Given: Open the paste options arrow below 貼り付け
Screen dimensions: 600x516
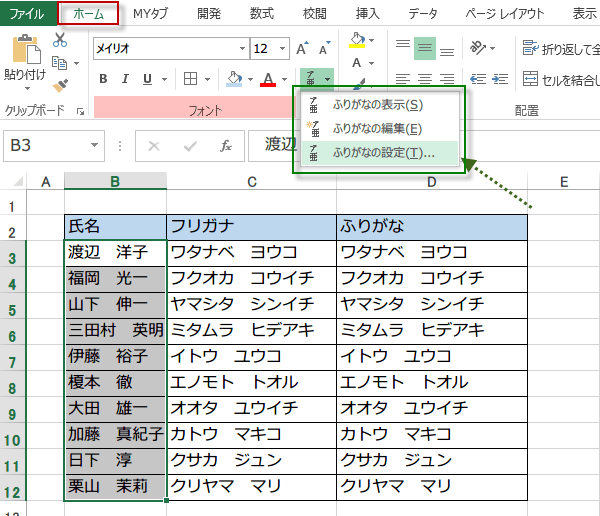Looking at the screenshot, I should pos(27,89).
